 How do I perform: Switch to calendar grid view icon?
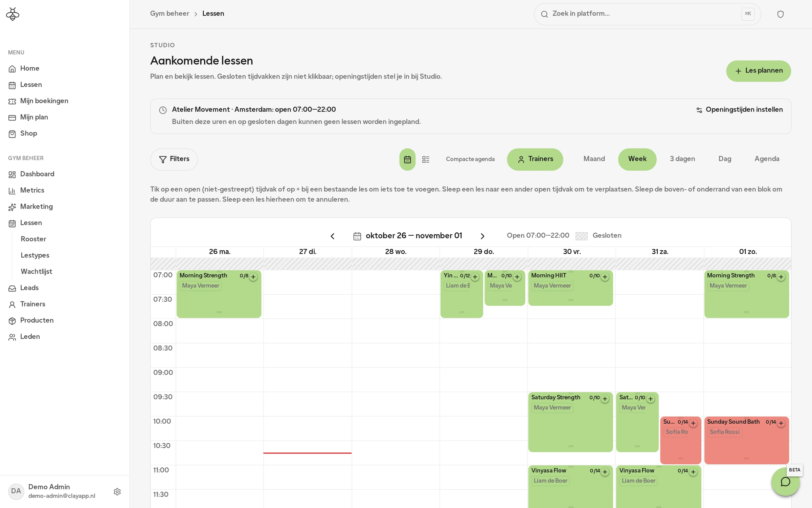point(407,159)
